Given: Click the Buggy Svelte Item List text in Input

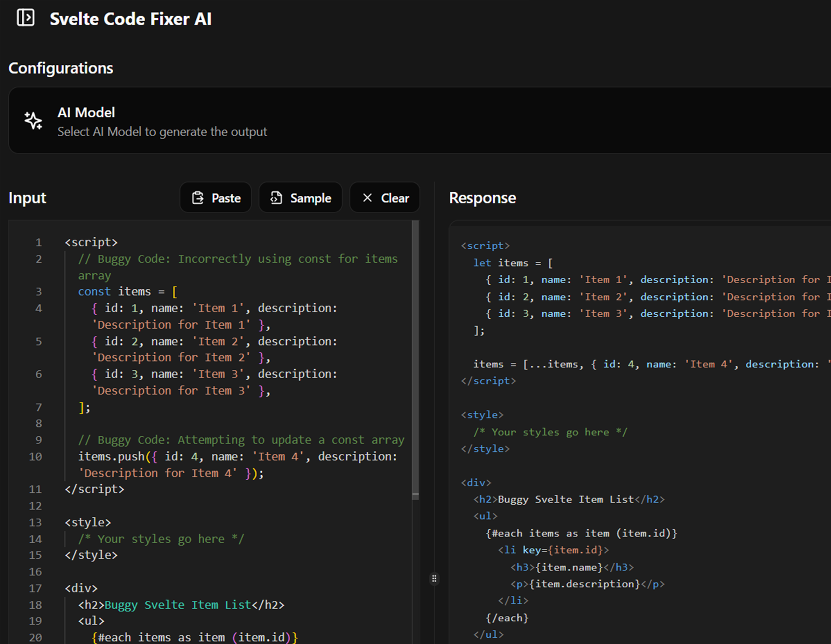Looking at the screenshot, I should (x=178, y=605).
